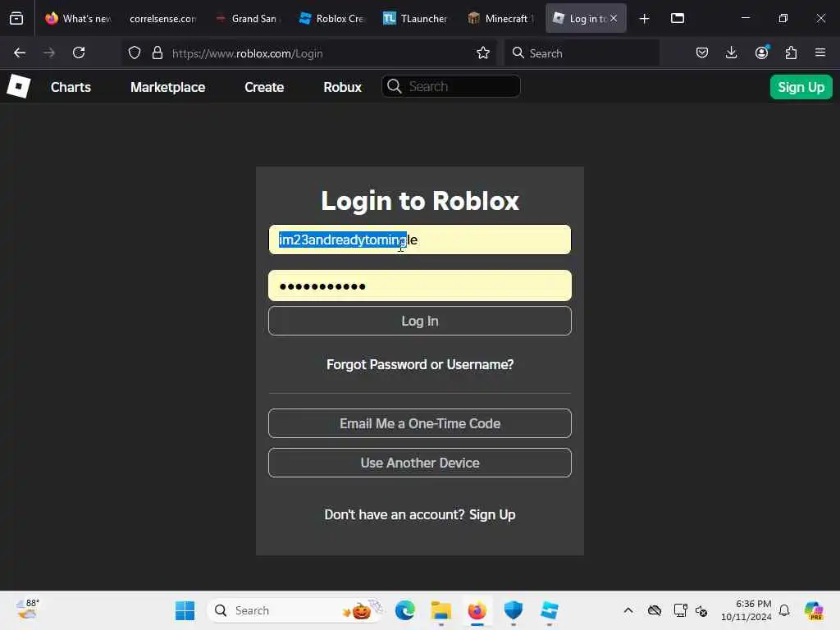Click the roblox.com/Login URL bar
The width and height of the screenshot is (840, 630).
tap(309, 52)
